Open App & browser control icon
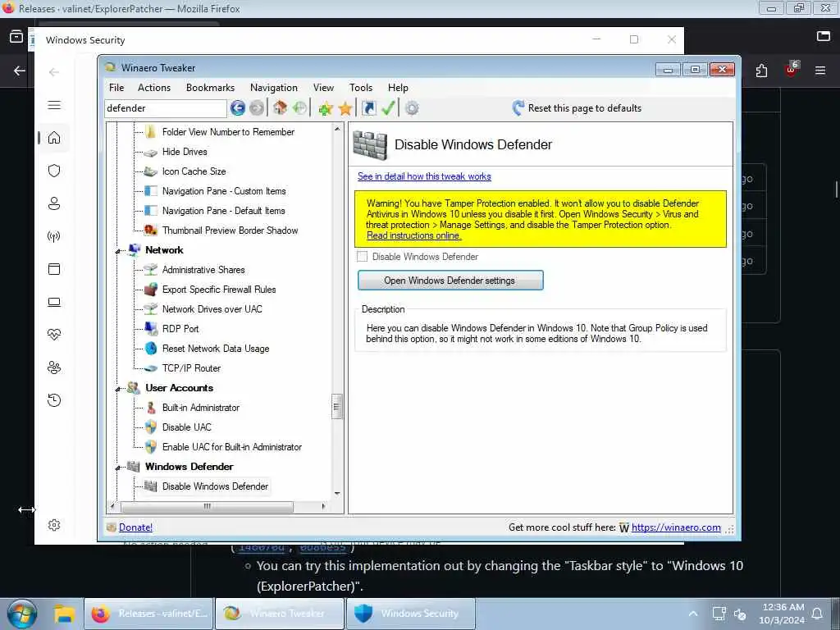This screenshot has width=840, height=630. tap(54, 269)
